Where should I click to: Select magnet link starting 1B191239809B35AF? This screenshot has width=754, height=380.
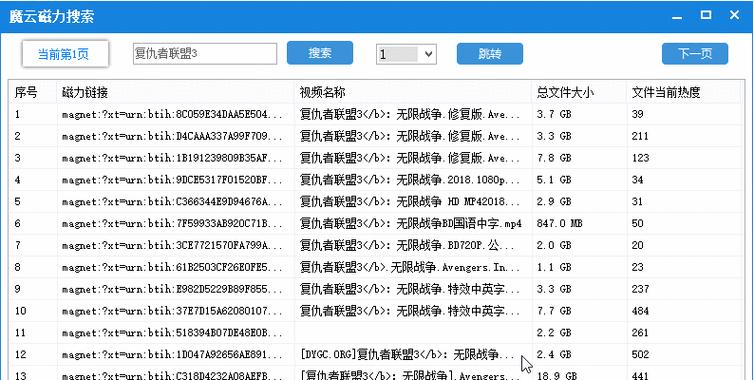[x=172, y=158]
